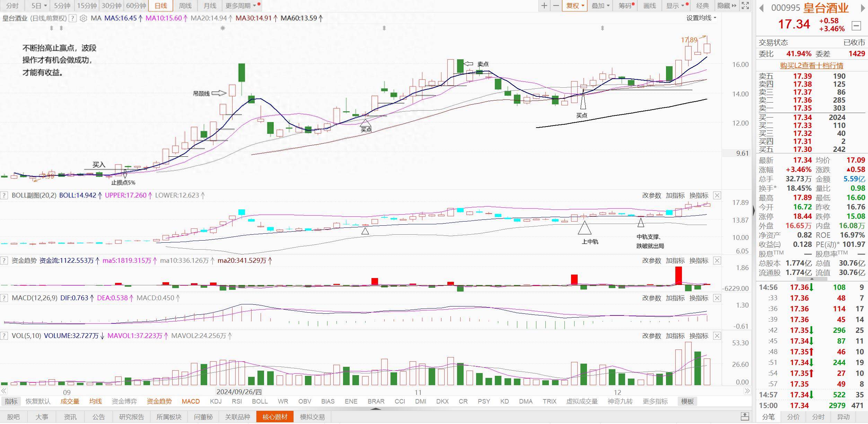Open the 股吧 tab
Screen dimensions: 868x424
click(x=13, y=417)
